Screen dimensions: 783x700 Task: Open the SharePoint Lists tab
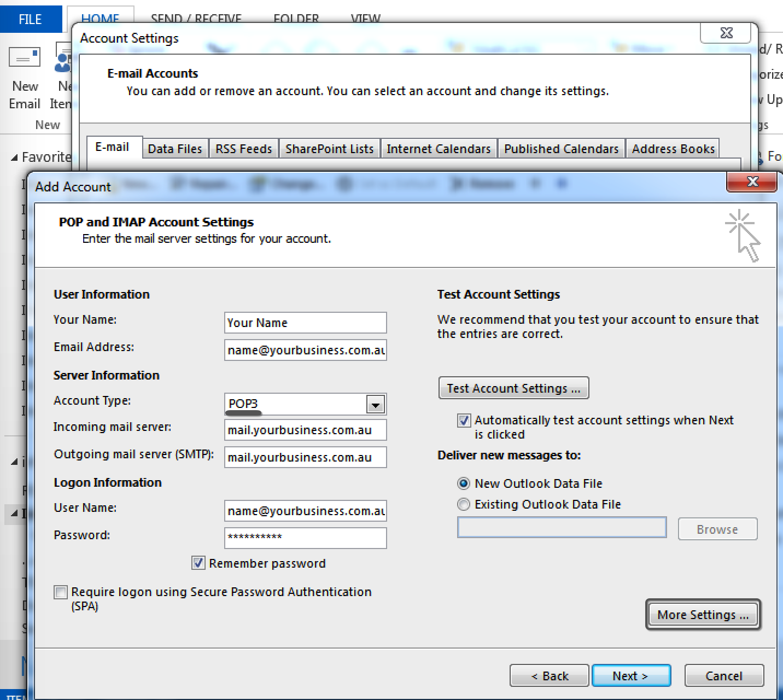(x=330, y=149)
